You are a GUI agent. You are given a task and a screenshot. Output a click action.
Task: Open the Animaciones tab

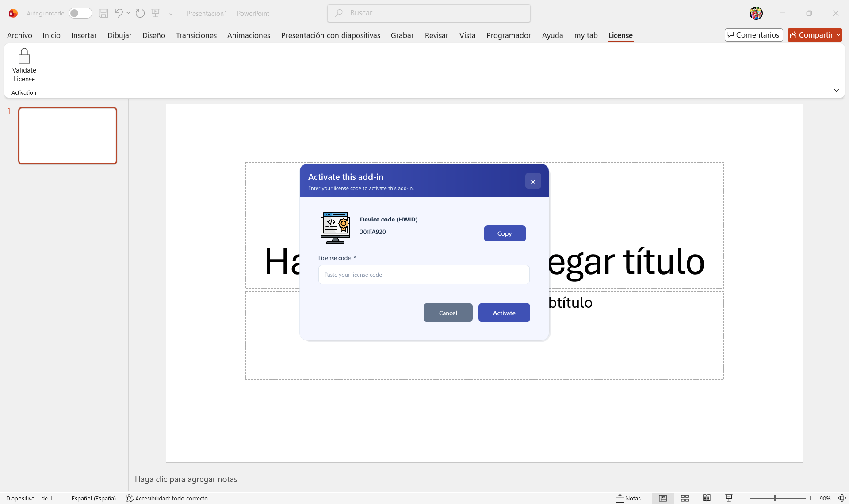pyautogui.click(x=249, y=35)
